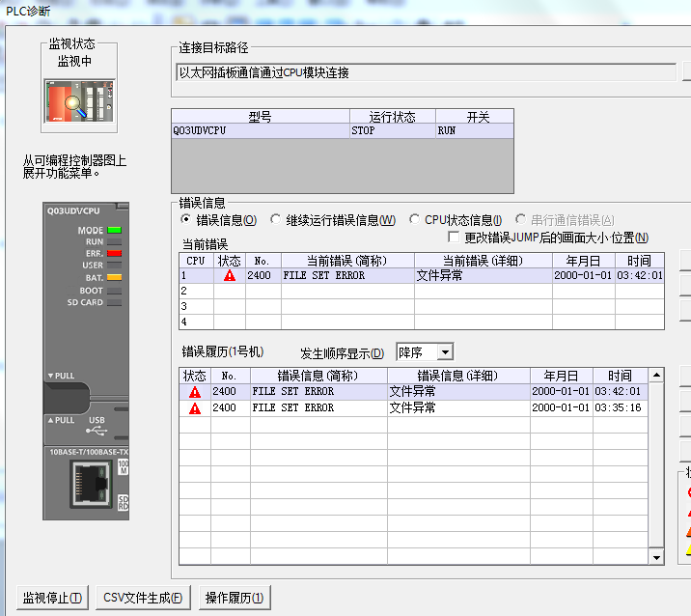Viewport: 691px width, 616px height.
Task: Click the red warning icon in current error row 1
Action: pyautogui.click(x=229, y=275)
